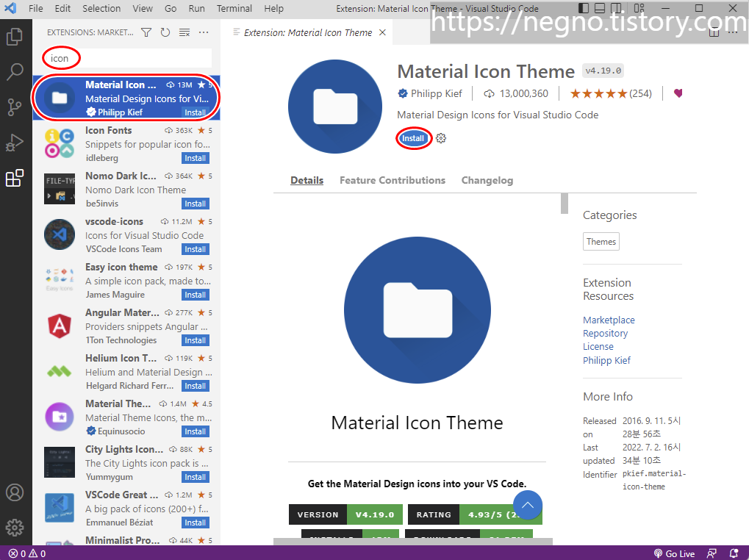The width and height of the screenshot is (749, 560).
Task: Filter extensions with the funnel icon
Action: 146,32
